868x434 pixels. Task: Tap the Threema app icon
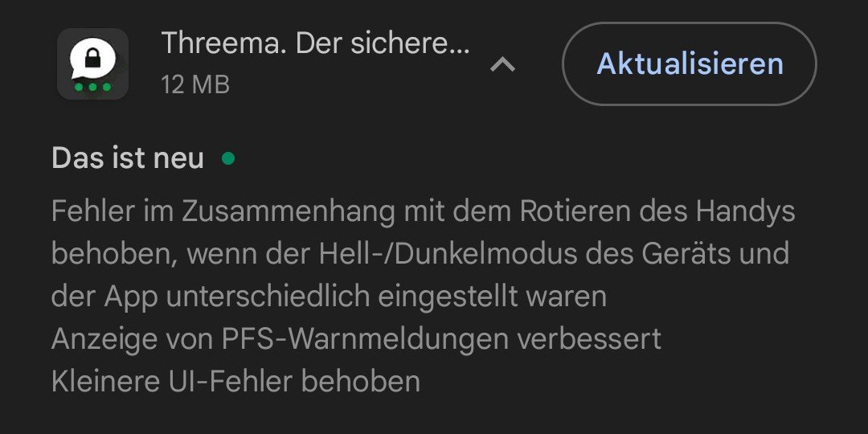(x=92, y=64)
